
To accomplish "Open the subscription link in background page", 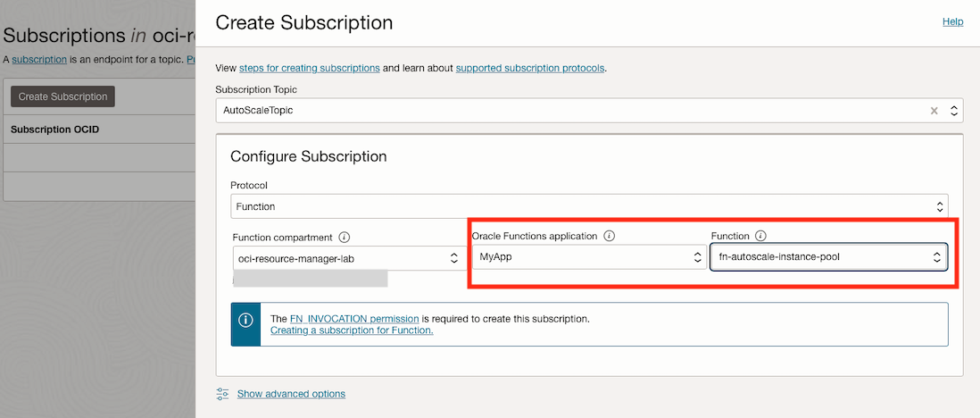I will click(x=39, y=60).
